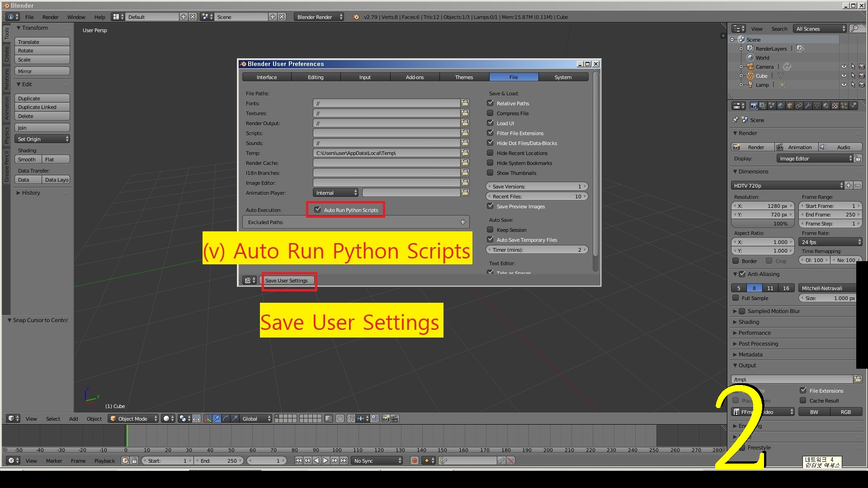Viewport: 868px width, 488px height.
Task: Open the Blender Render engine dropdown
Action: (319, 17)
